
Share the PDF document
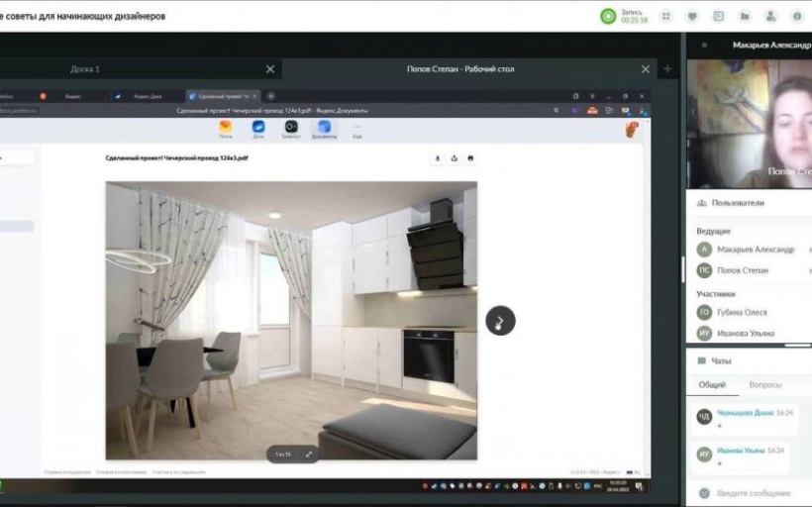click(x=455, y=158)
